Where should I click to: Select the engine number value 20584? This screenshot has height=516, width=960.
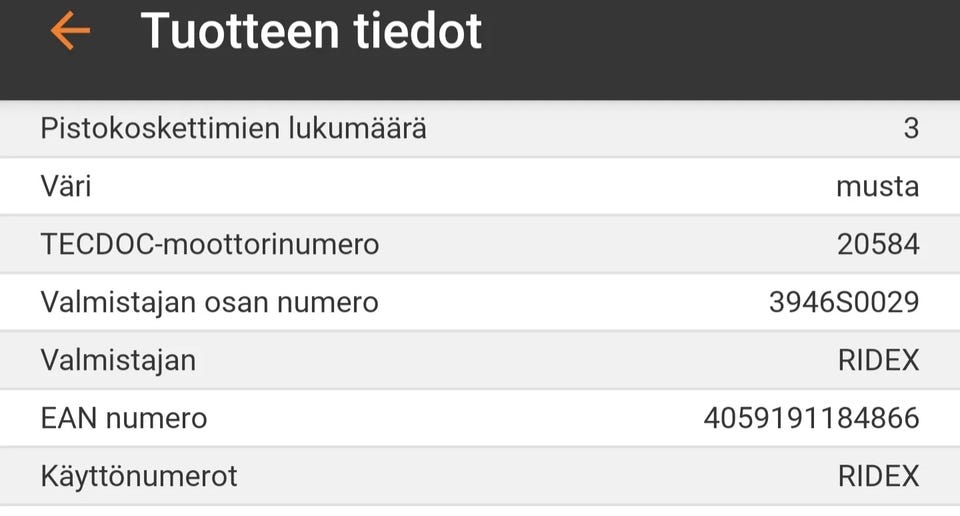[x=878, y=244]
